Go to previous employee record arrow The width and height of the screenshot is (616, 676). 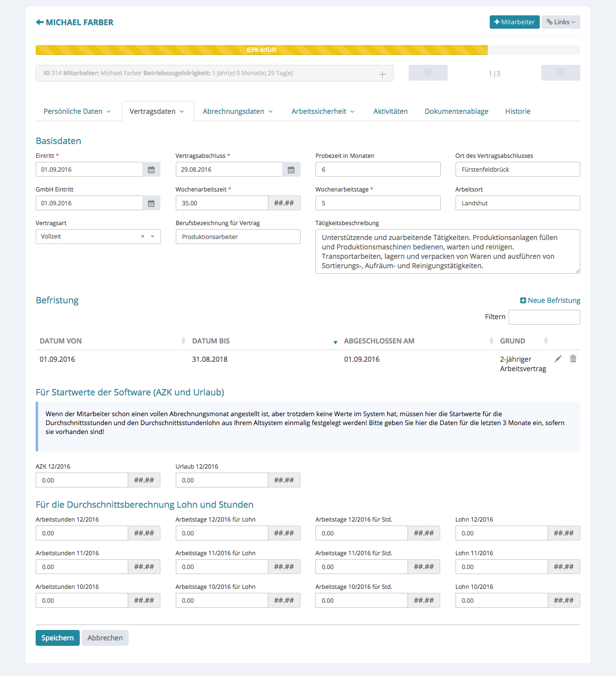coord(428,73)
